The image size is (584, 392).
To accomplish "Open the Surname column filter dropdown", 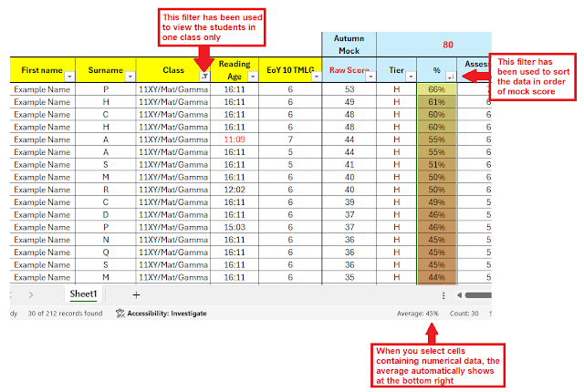I will 130,77.
